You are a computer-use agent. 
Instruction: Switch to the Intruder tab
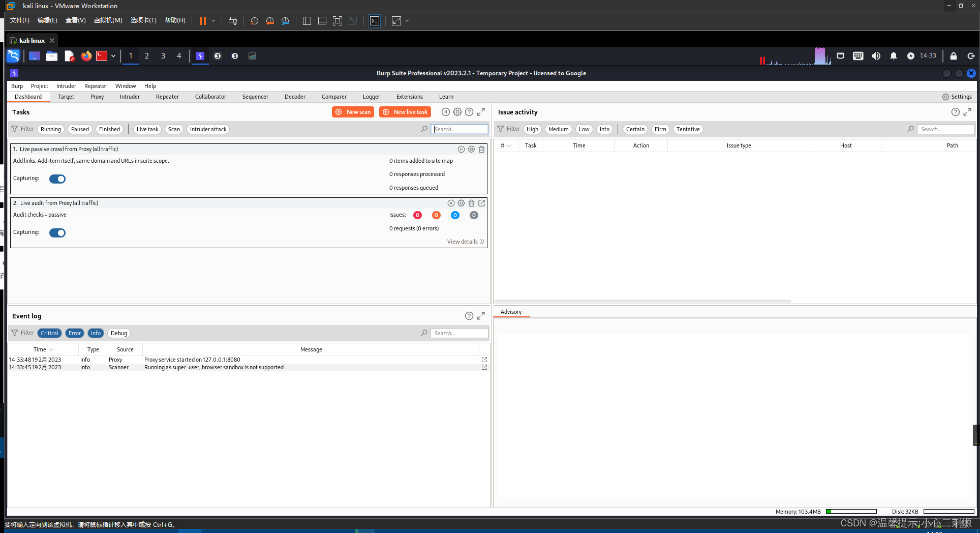(130, 97)
